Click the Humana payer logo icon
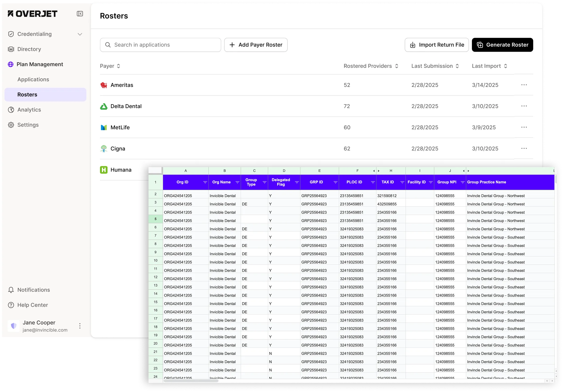The image size is (563, 392). (104, 170)
